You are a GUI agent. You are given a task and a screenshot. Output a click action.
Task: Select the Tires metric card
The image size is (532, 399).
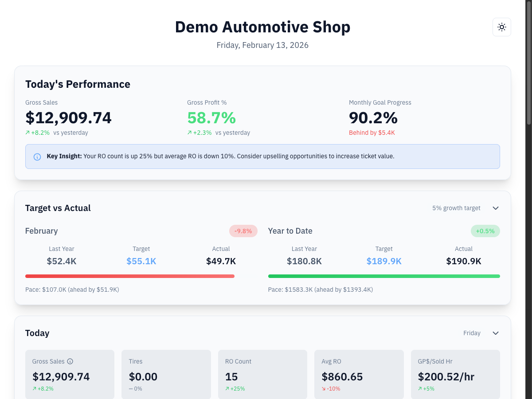point(166,374)
